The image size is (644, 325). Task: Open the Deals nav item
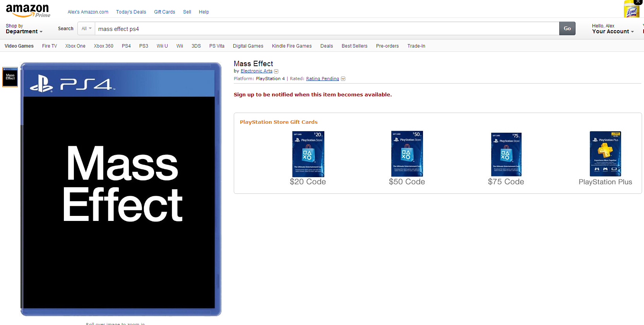pyautogui.click(x=327, y=46)
